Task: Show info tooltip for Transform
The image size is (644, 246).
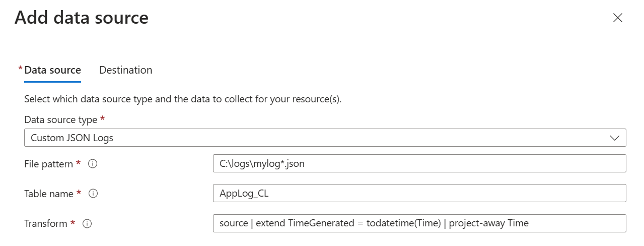Action: [87, 223]
